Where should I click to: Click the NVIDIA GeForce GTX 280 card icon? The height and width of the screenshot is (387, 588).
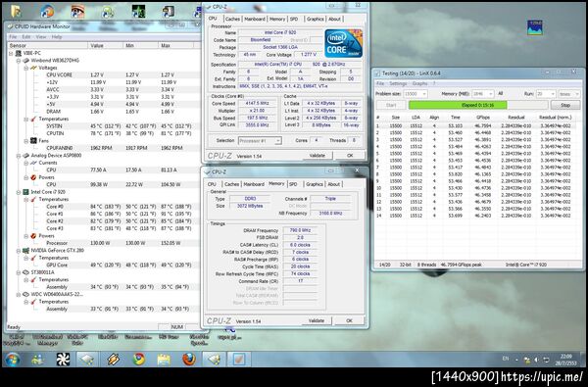[25, 250]
